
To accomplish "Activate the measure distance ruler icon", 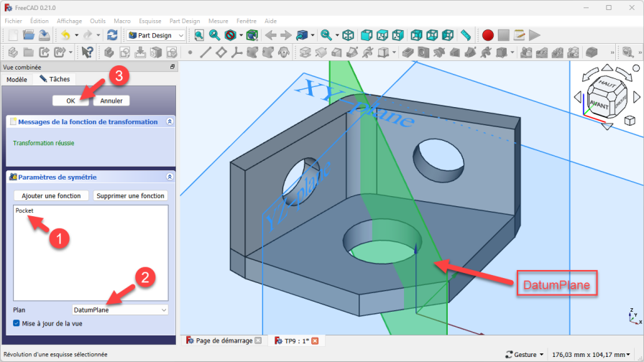I will click(x=465, y=35).
